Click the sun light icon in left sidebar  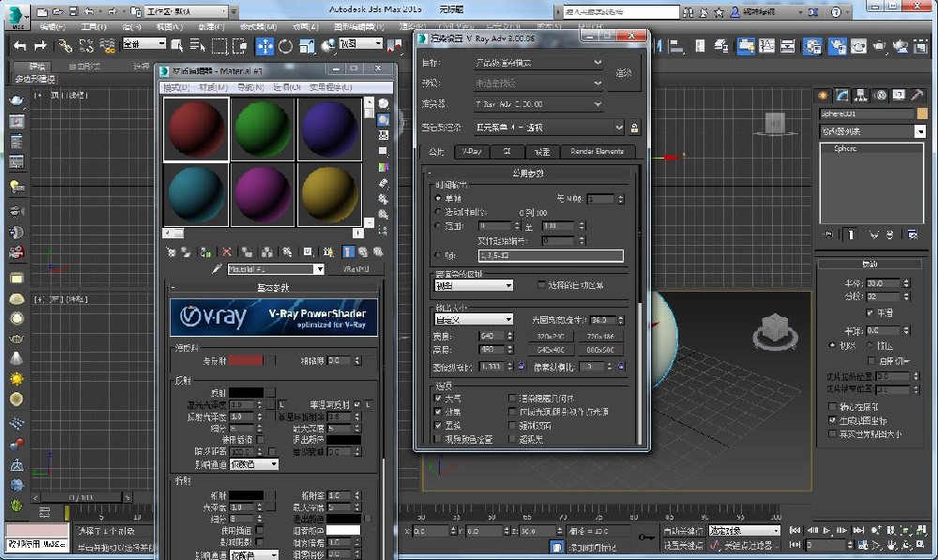pos(17,379)
